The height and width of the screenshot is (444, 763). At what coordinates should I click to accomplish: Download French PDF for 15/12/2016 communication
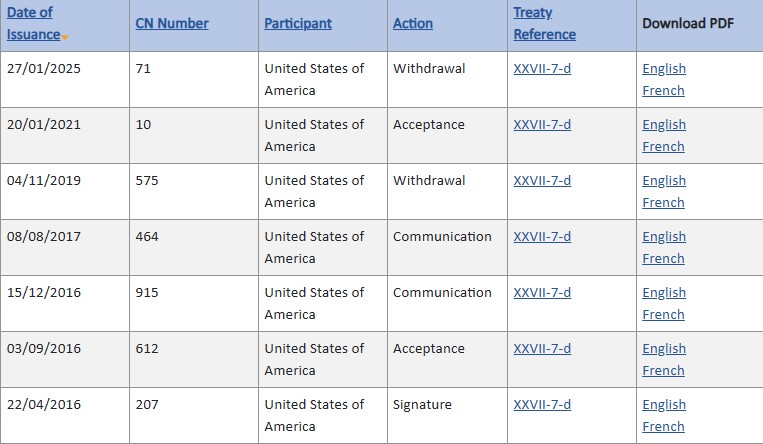pyautogui.click(x=663, y=315)
